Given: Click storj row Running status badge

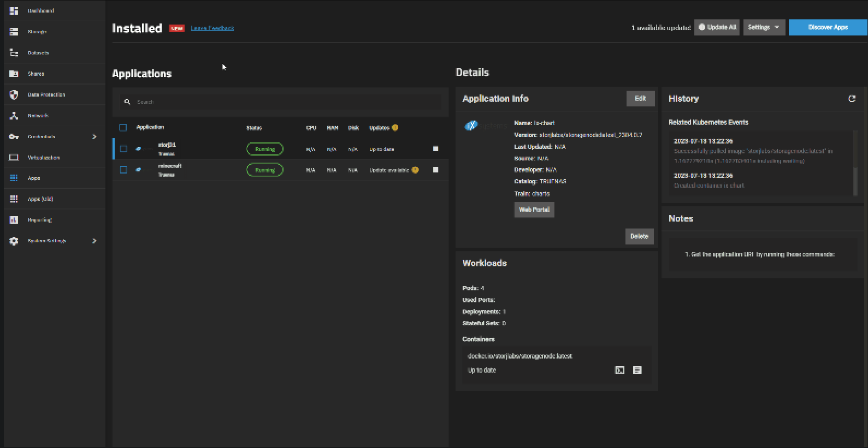Looking at the screenshot, I should 265,149.
